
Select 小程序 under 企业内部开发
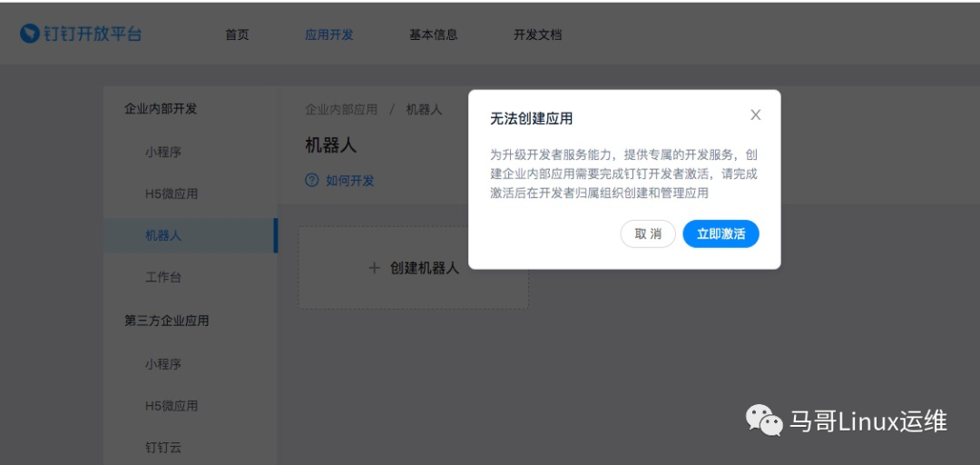click(x=163, y=152)
